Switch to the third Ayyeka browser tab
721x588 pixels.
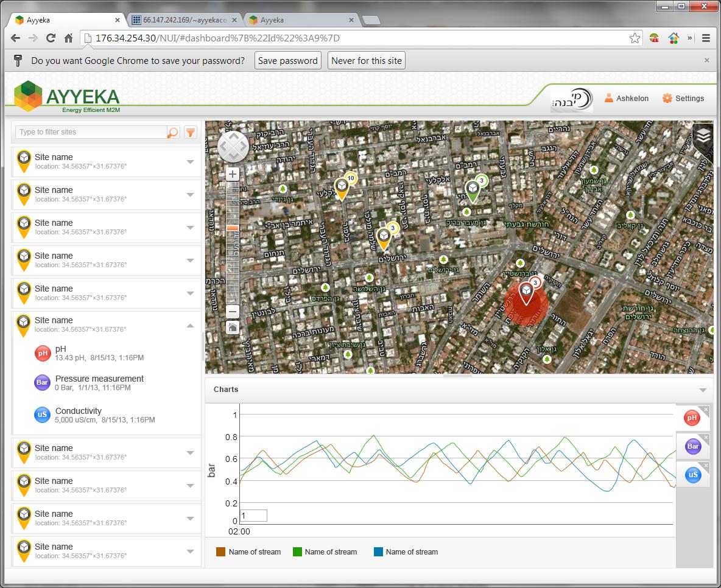tap(301, 20)
